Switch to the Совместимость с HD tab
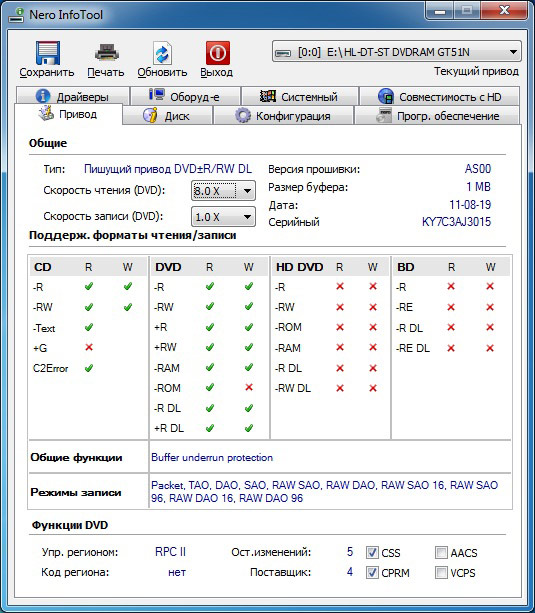 (440, 96)
